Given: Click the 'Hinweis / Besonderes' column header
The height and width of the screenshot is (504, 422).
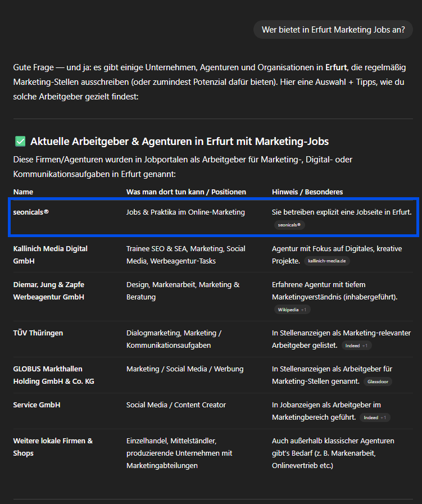Looking at the screenshot, I should [307, 192].
